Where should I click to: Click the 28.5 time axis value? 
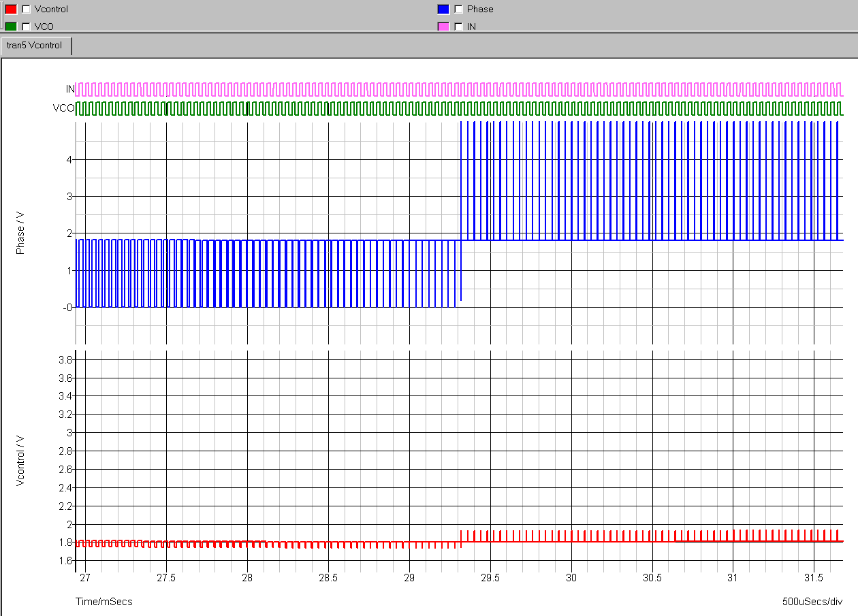(328, 577)
